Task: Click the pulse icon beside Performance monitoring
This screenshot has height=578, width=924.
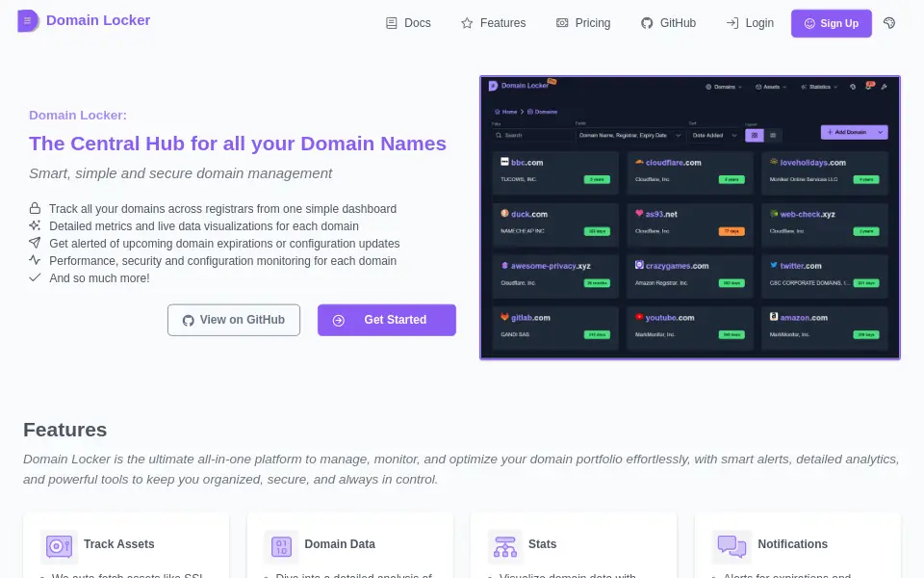Action: click(35, 260)
